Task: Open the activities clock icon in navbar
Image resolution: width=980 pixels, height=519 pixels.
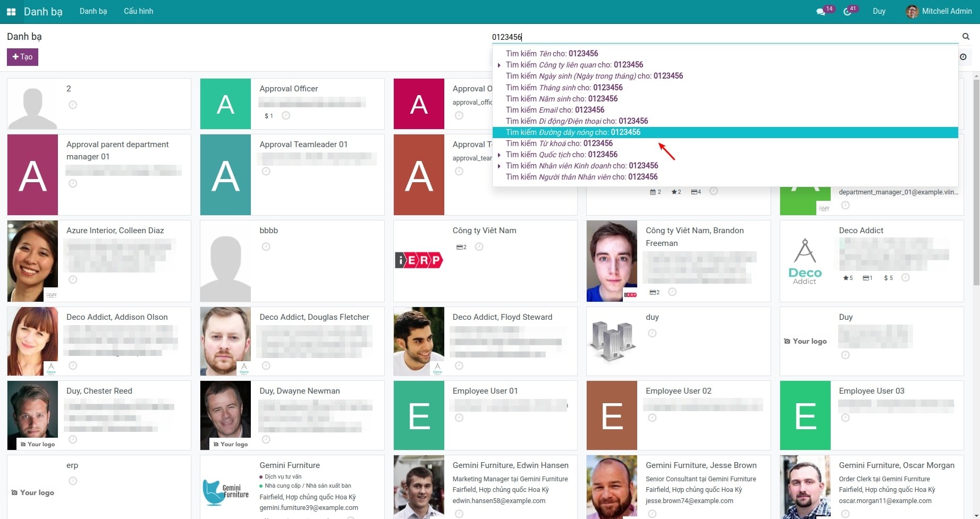Action: point(848,12)
